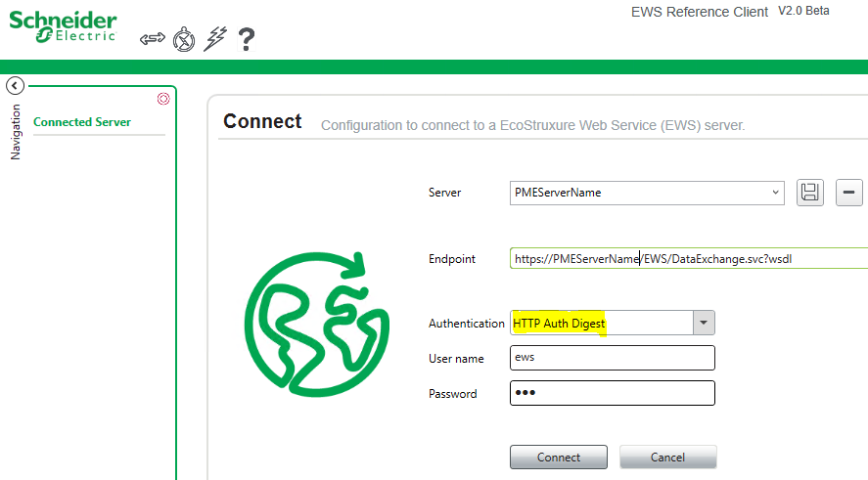Click the lightning bolt toolbar icon
This screenshot has height=480, width=868.
click(215, 39)
